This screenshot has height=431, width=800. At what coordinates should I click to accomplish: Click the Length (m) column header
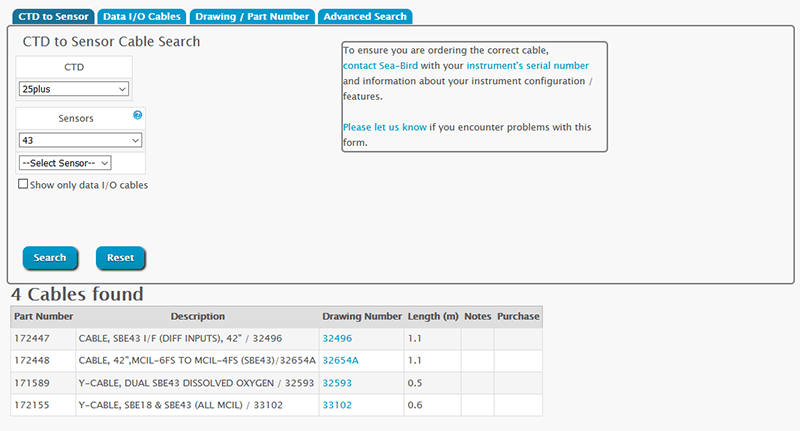(x=433, y=316)
